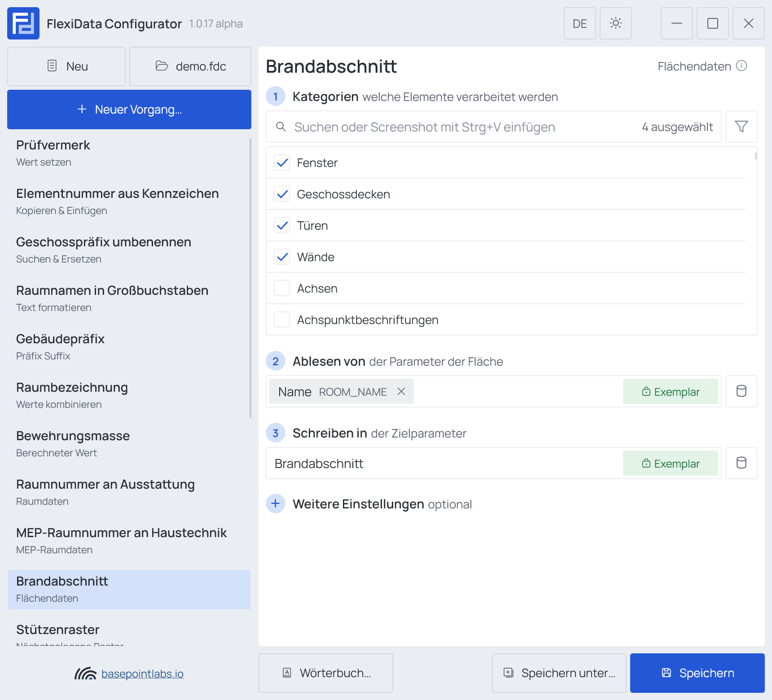Select the Gebäudepräfix process
The height and width of the screenshot is (700, 772).
pos(129,347)
